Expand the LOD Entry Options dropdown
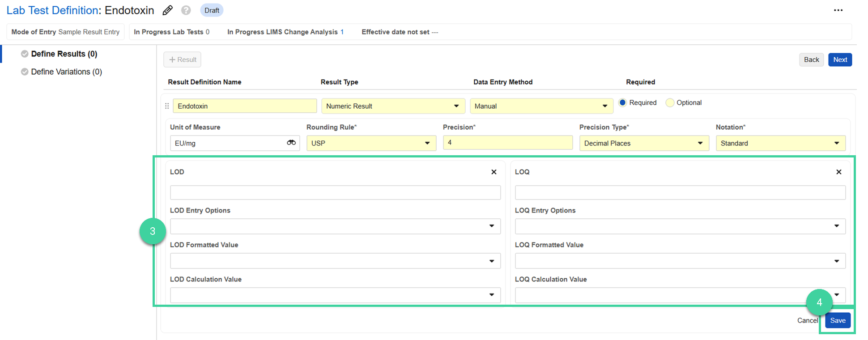This screenshot has width=868, height=340. [x=335, y=226]
